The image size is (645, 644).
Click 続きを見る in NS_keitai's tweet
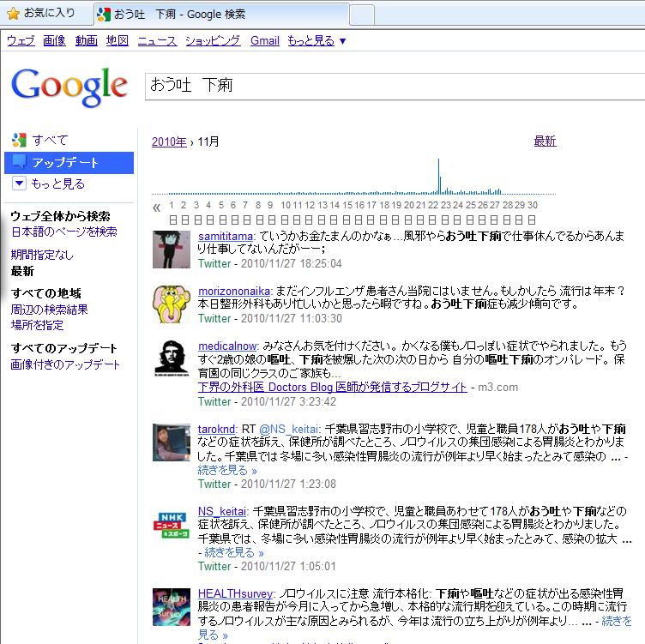[234, 552]
